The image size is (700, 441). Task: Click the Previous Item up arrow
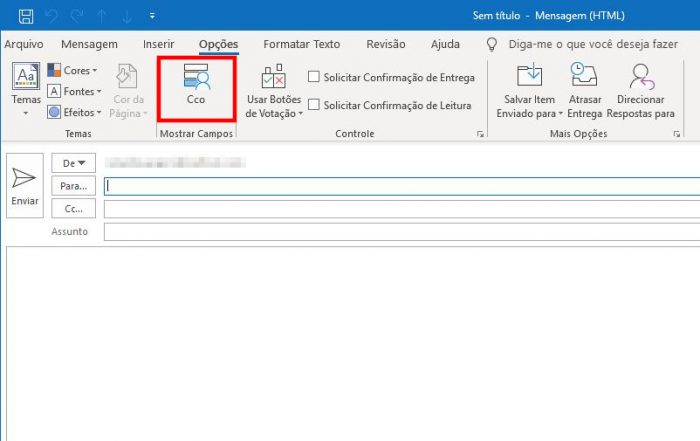102,17
